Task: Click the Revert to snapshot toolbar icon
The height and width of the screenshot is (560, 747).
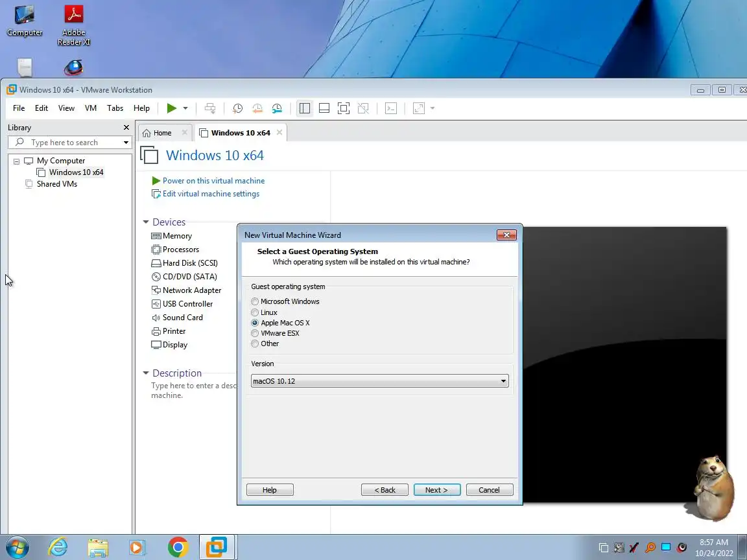Action: (x=257, y=108)
